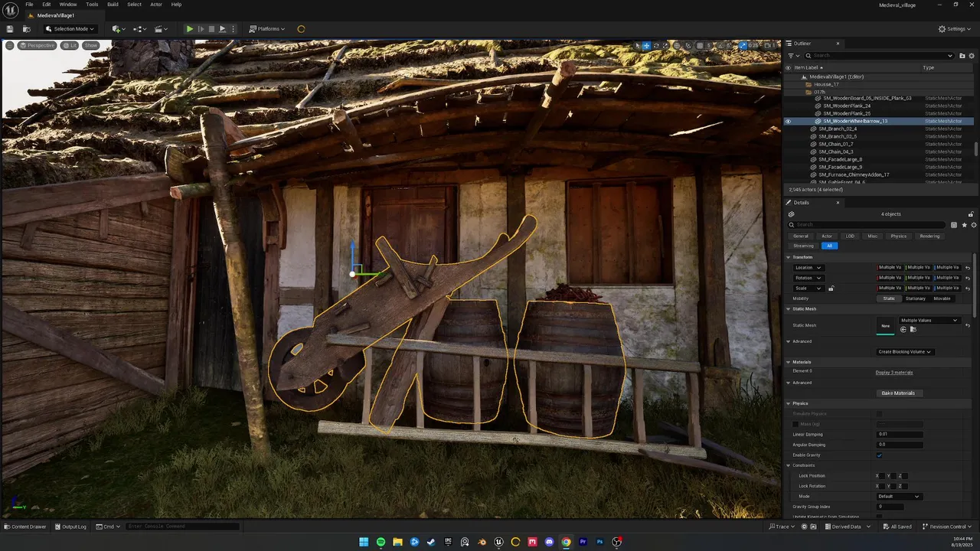Collapse the Physics section

point(789,403)
